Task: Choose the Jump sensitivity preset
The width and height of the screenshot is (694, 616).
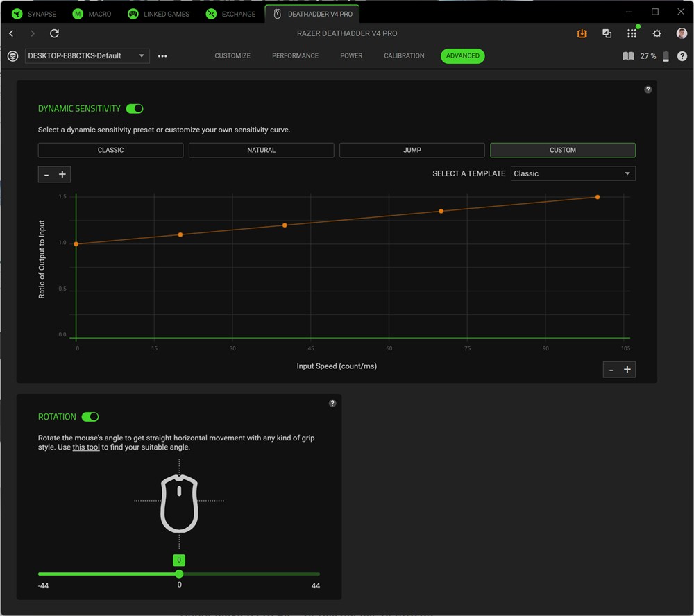Action: [x=412, y=150]
